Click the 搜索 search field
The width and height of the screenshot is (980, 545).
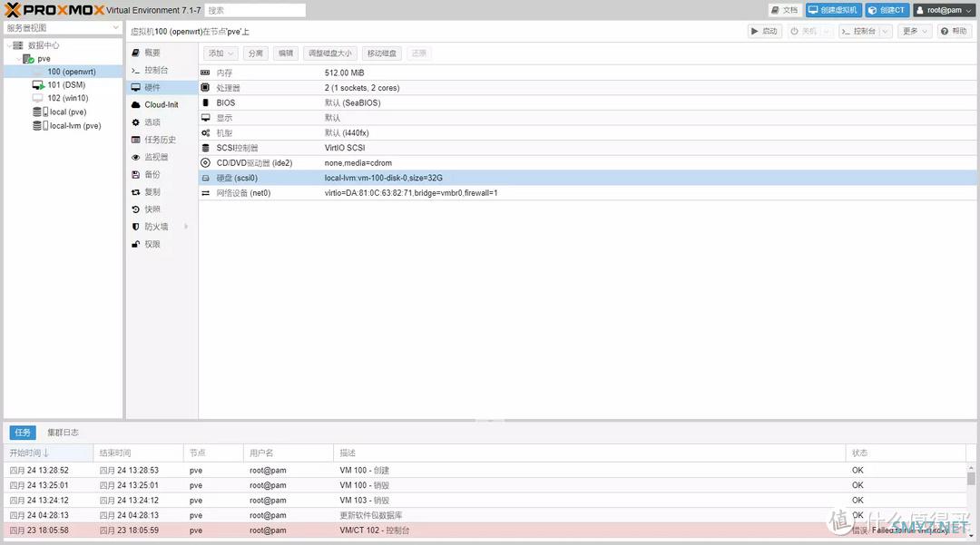pyautogui.click(x=255, y=10)
